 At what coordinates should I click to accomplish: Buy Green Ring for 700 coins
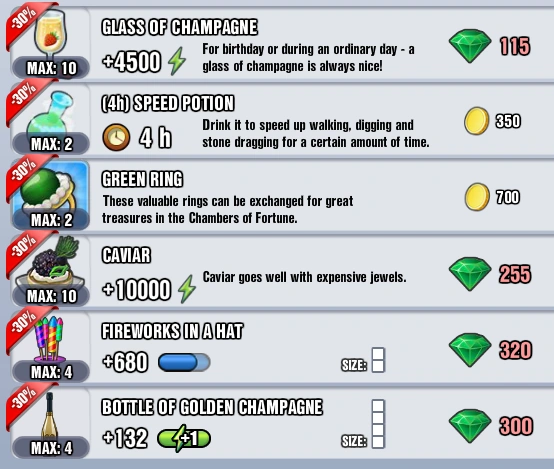(x=493, y=197)
